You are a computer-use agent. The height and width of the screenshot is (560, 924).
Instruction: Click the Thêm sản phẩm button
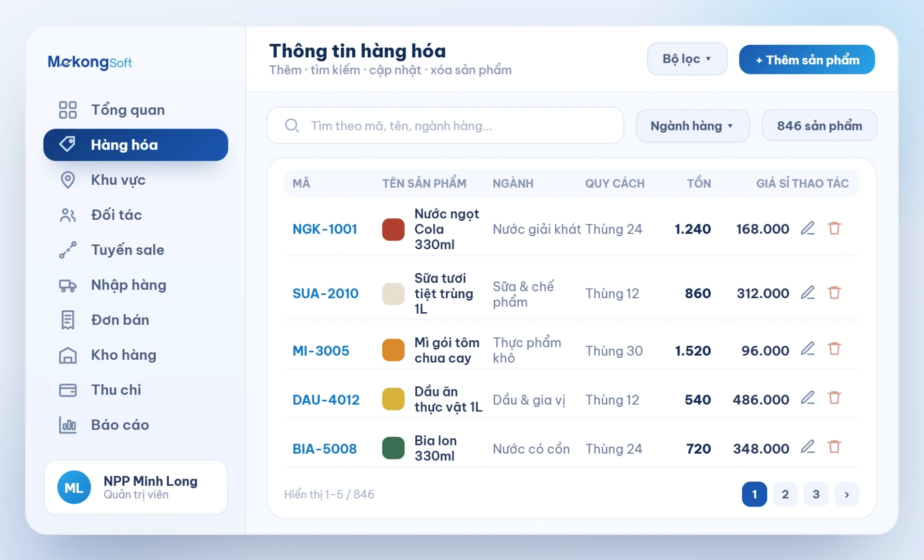[x=807, y=60]
